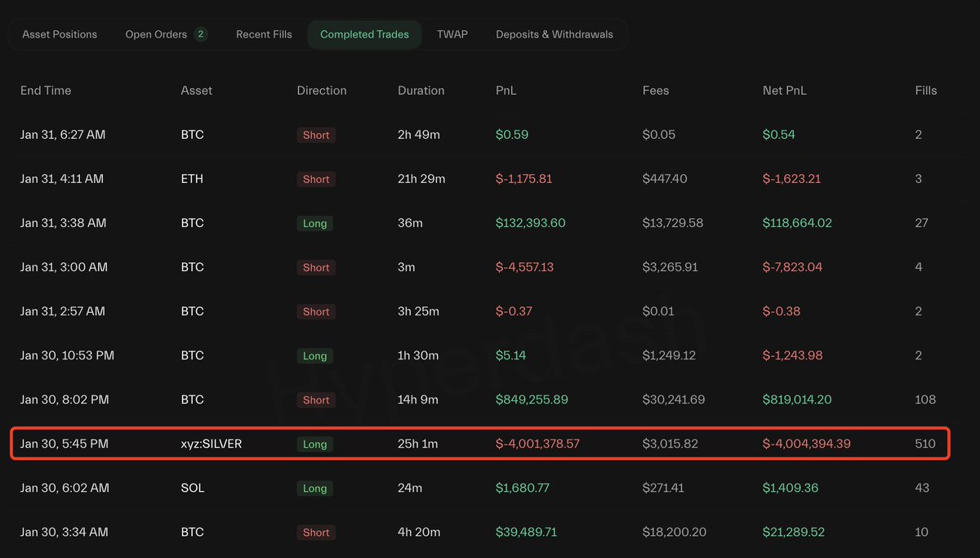980x558 pixels.
Task: Open the TWAP tab
Action: click(x=452, y=34)
